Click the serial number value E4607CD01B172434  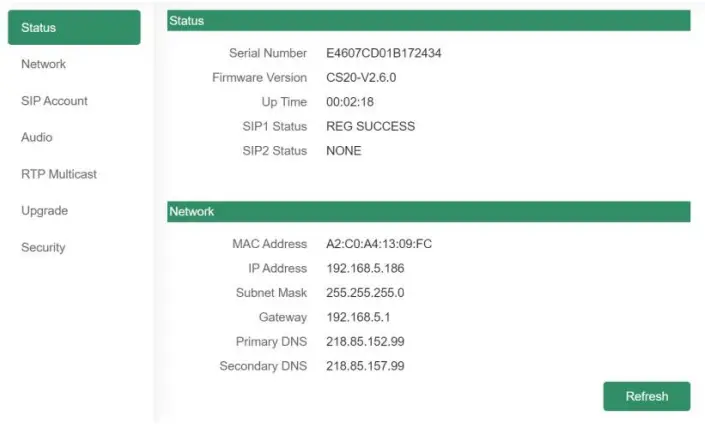pyautogui.click(x=383, y=53)
